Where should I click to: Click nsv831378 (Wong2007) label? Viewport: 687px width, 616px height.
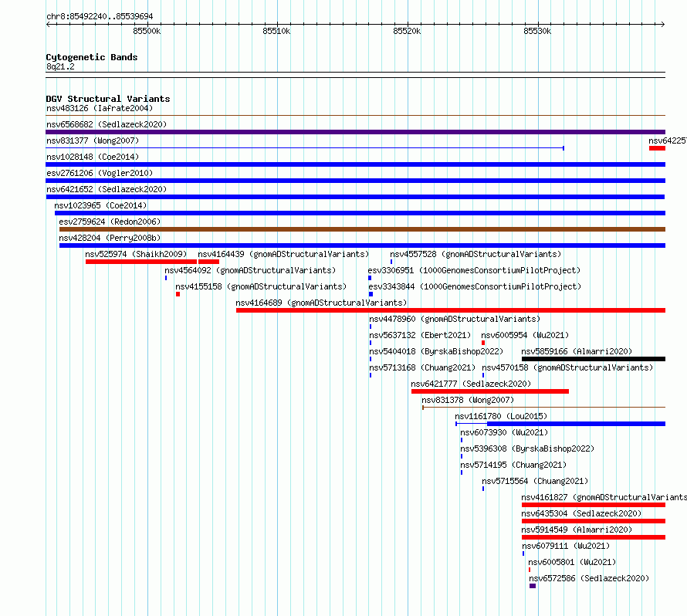pos(468,400)
